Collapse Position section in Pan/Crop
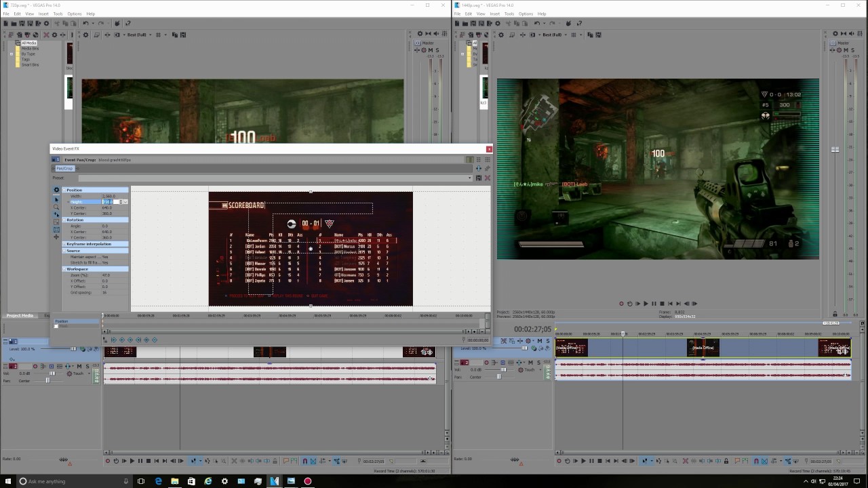The height and width of the screenshot is (488, 868). coord(64,190)
